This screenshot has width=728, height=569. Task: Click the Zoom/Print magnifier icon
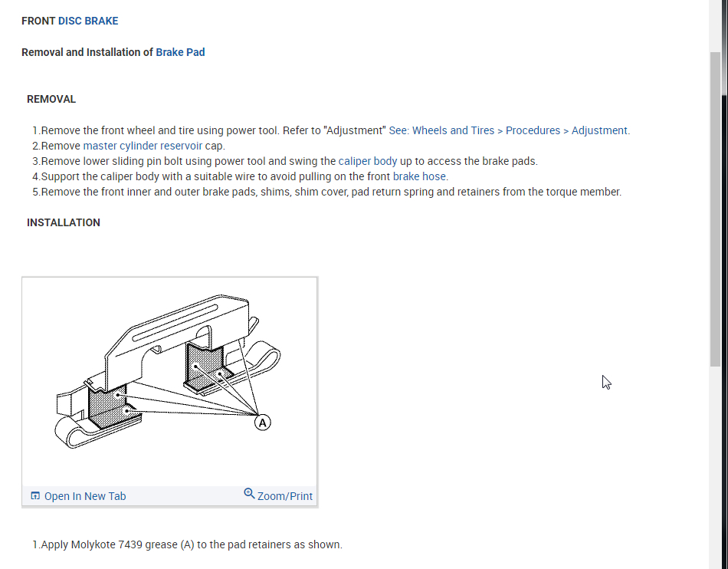pyautogui.click(x=249, y=493)
